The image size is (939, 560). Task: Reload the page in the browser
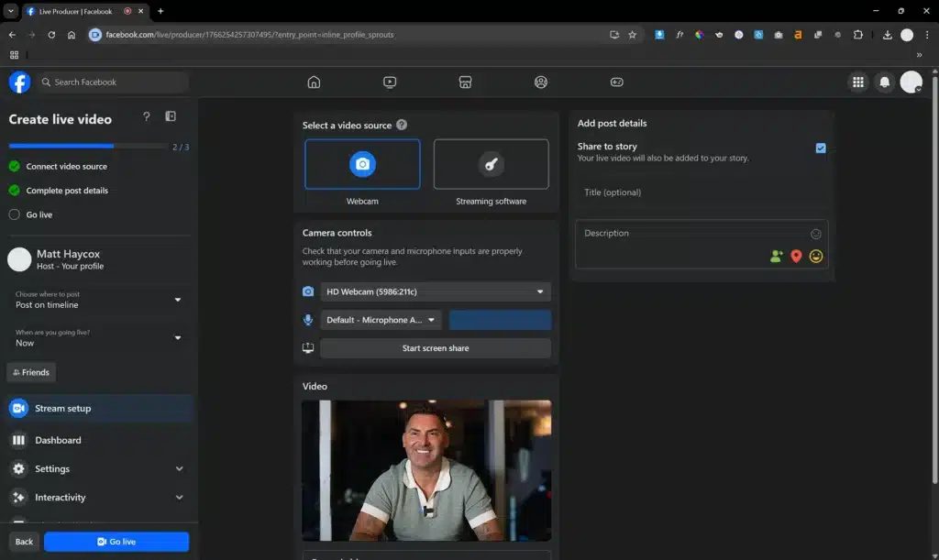(x=51, y=35)
